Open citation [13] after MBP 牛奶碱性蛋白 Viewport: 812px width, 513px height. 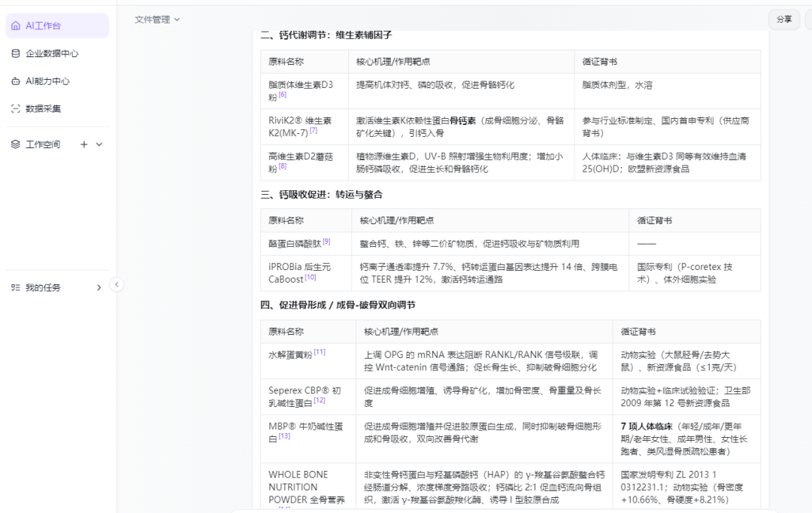284,436
